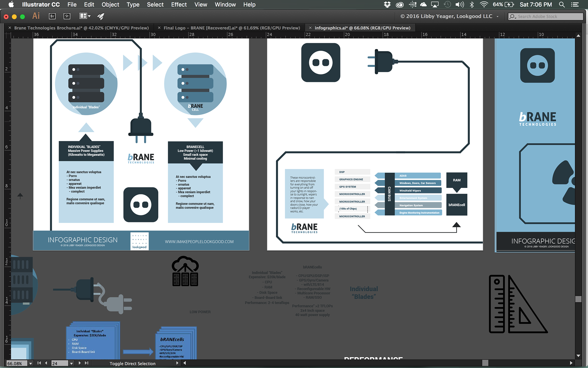This screenshot has width=588, height=368.
Task: Open the File menu
Action: (72, 5)
